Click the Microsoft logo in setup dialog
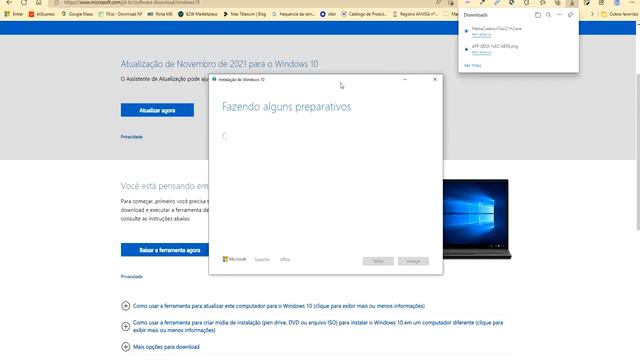 [234, 259]
